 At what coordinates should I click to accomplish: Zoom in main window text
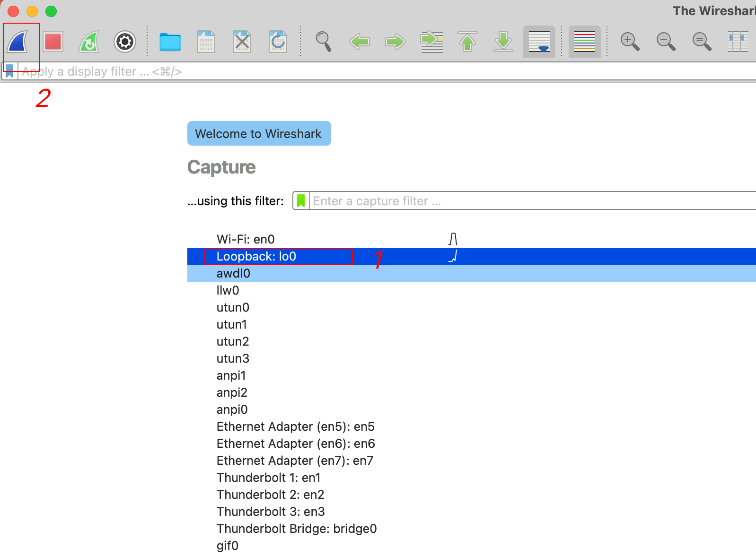pyautogui.click(x=630, y=42)
